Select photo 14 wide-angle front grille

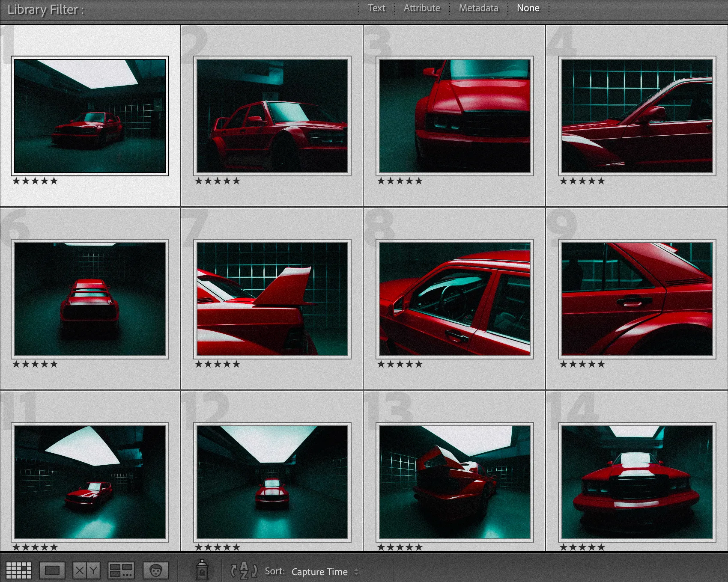coord(637,482)
